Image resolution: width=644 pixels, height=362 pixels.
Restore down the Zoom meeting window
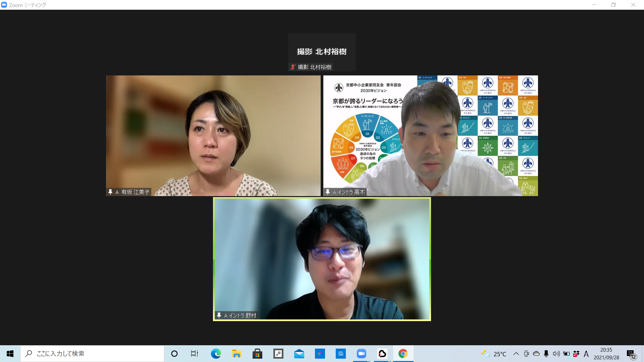613,5
